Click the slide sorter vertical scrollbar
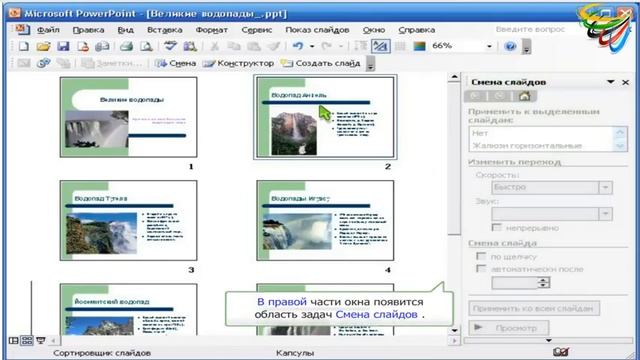 (x=454, y=204)
